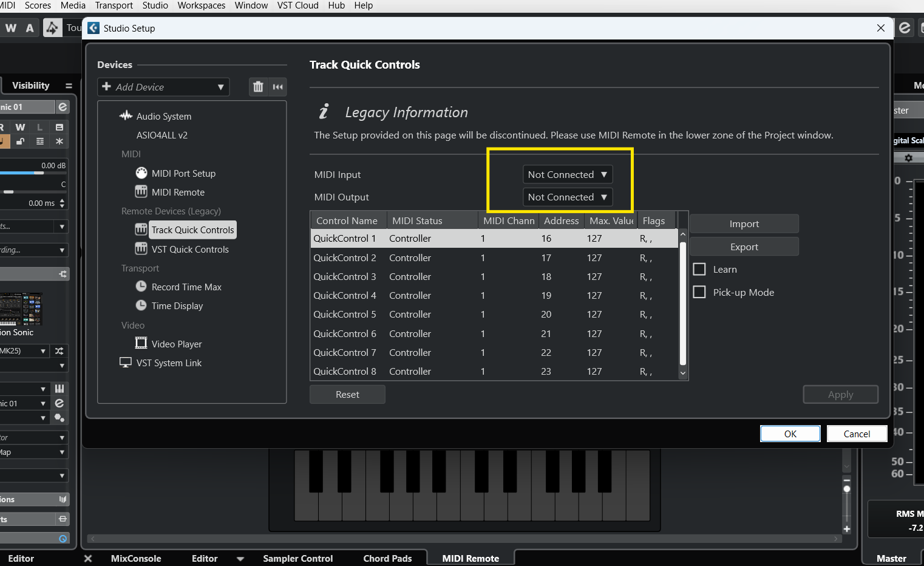Open the Studio menu
Image resolution: width=924 pixels, height=566 pixels.
pos(155,5)
